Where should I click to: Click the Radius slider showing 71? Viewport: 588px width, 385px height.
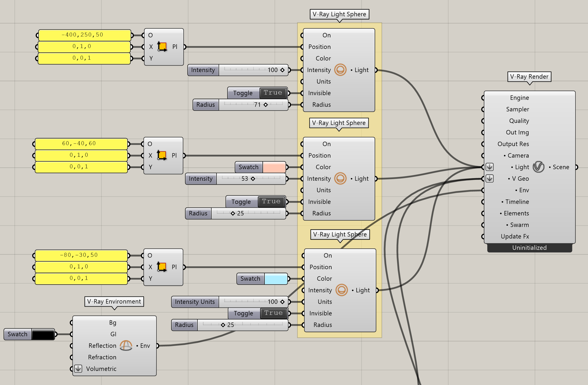pos(240,105)
